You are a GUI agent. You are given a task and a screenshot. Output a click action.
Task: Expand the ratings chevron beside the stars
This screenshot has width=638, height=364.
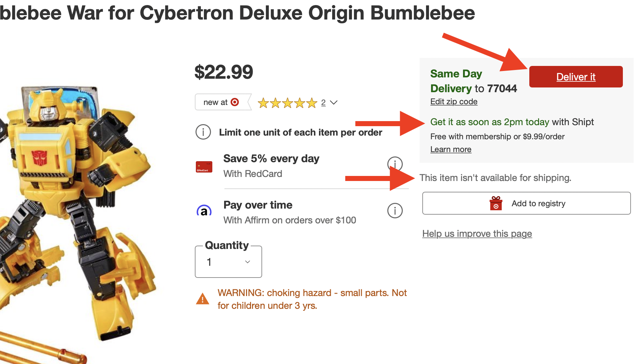(x=334, y=102)
